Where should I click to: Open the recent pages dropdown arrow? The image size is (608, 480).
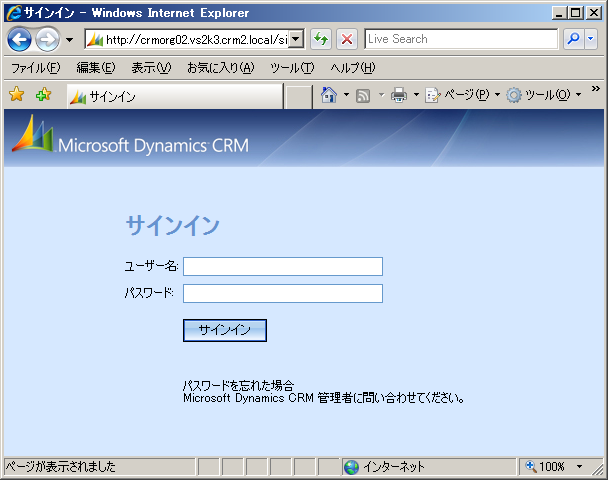(x=69, y=40)
